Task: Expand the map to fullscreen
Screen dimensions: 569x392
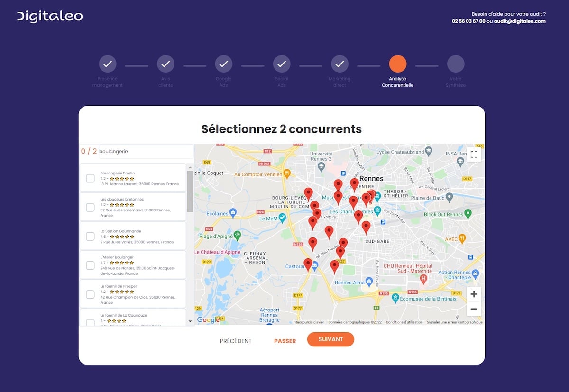Action: (x=474, y=154)
